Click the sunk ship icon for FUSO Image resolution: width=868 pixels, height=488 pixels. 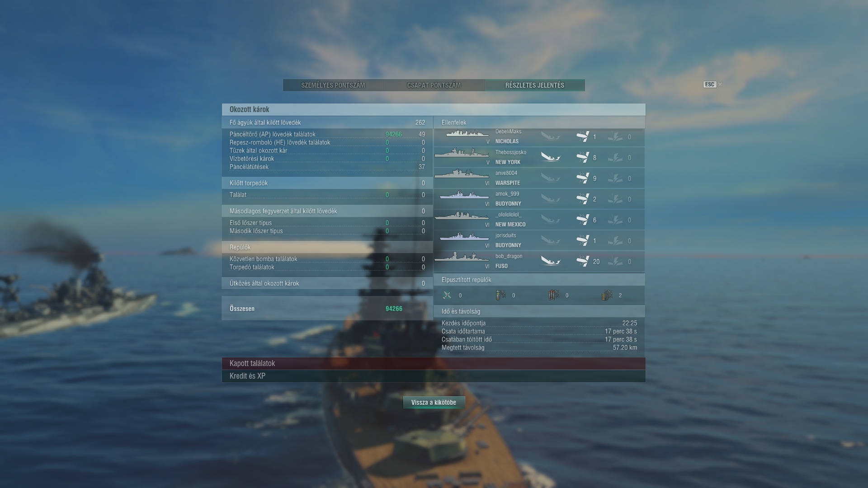pos(551,261)
